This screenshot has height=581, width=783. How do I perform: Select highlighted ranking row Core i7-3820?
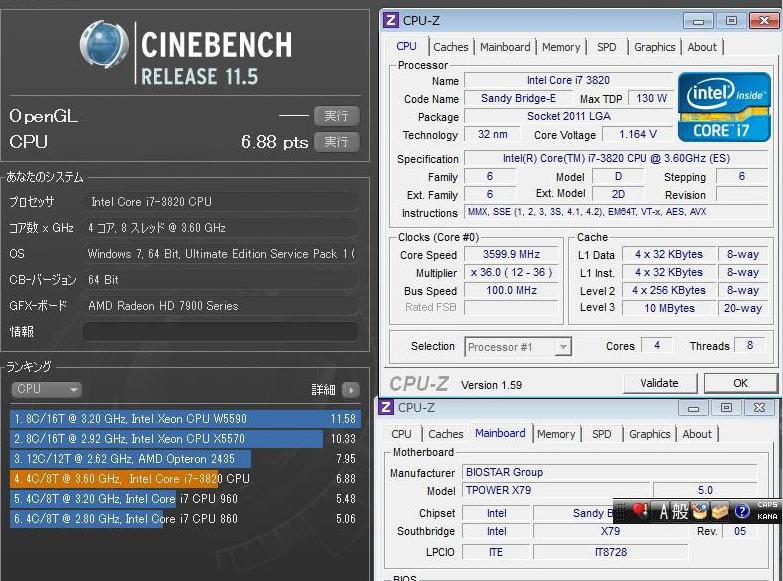(x=185, y=479)
